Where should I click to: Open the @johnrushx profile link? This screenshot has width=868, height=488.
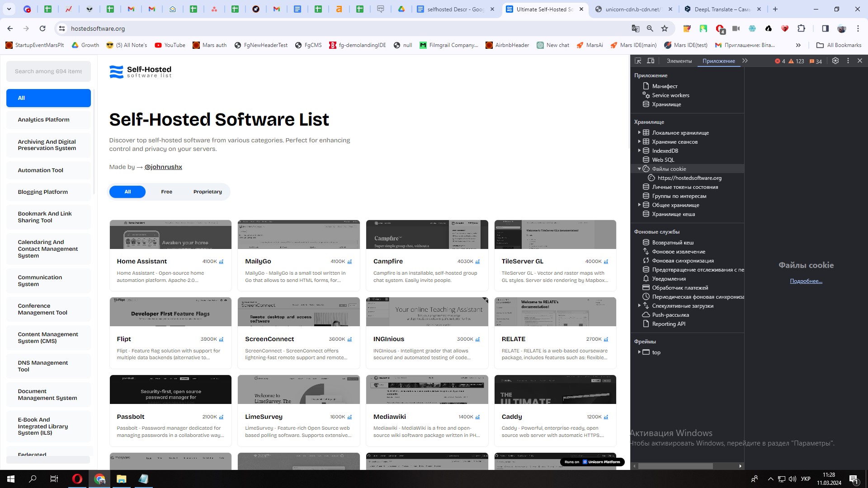(163, 167)
